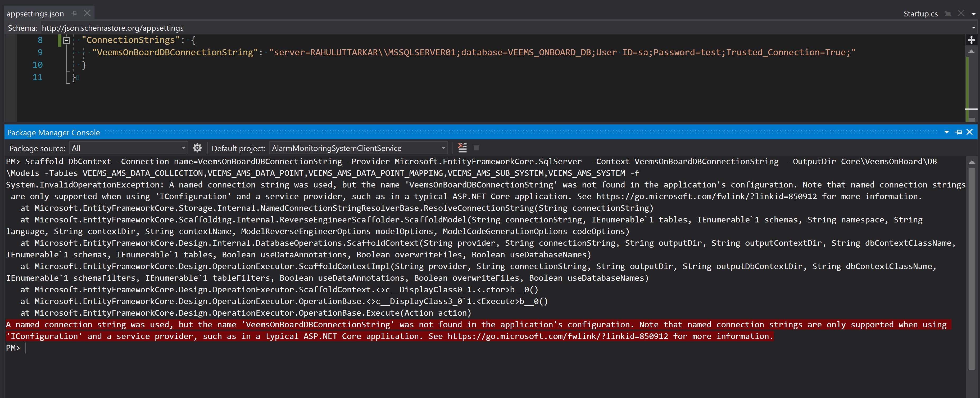This screenshot has width=980, height=398.
Task: Open the Package Manager Console window options menu
Action: pyautogui.click(x=946, y=132)
